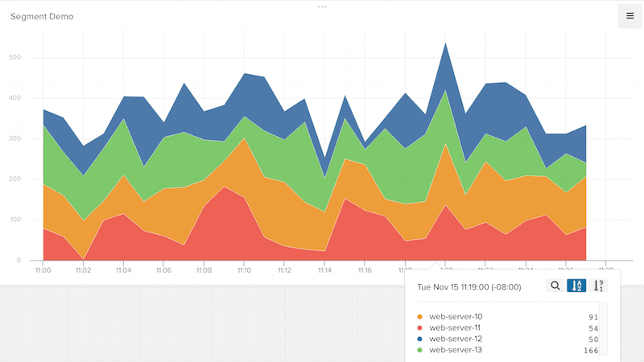The image size is (644, 362).
Task: Select web-server-12 in the legend list
Action: pos(456,339)
